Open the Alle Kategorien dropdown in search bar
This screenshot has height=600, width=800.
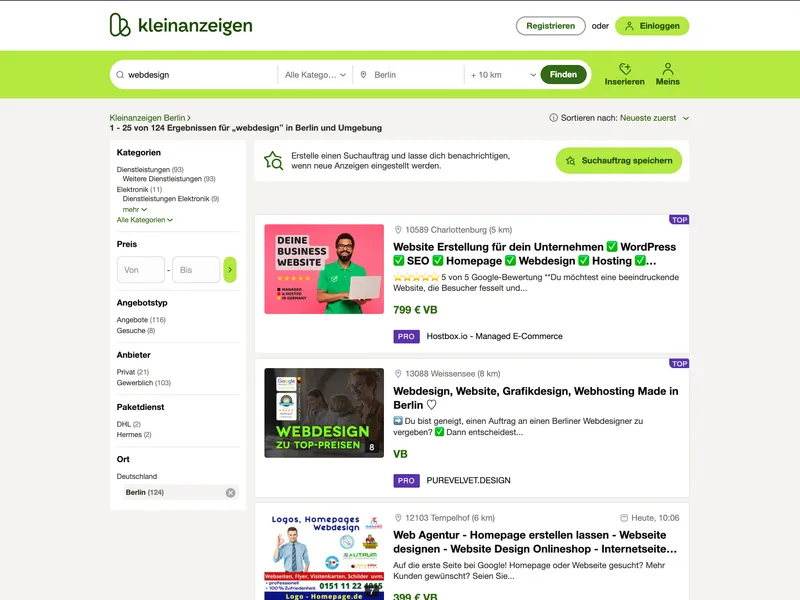315,74
